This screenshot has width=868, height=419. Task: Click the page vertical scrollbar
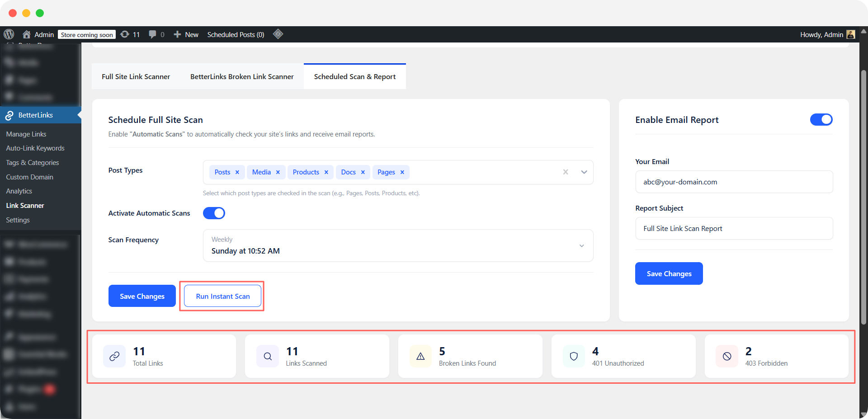[x=863, y=198]
